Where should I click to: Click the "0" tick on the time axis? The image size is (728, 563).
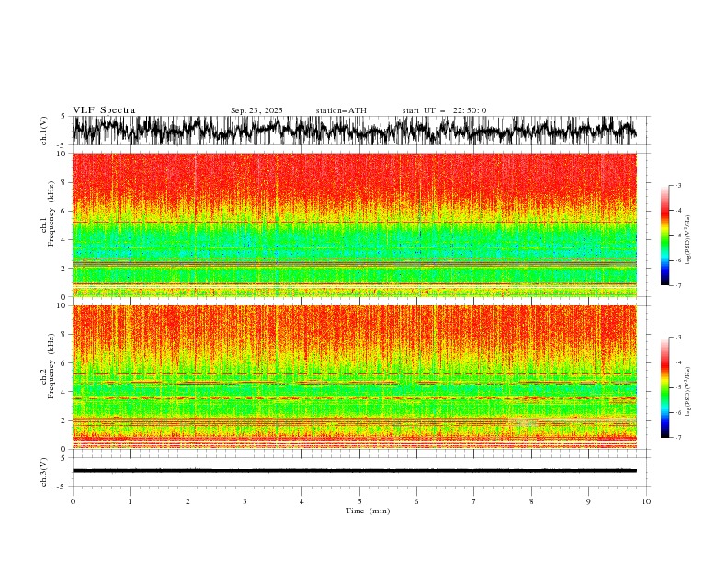coord(73,501)
